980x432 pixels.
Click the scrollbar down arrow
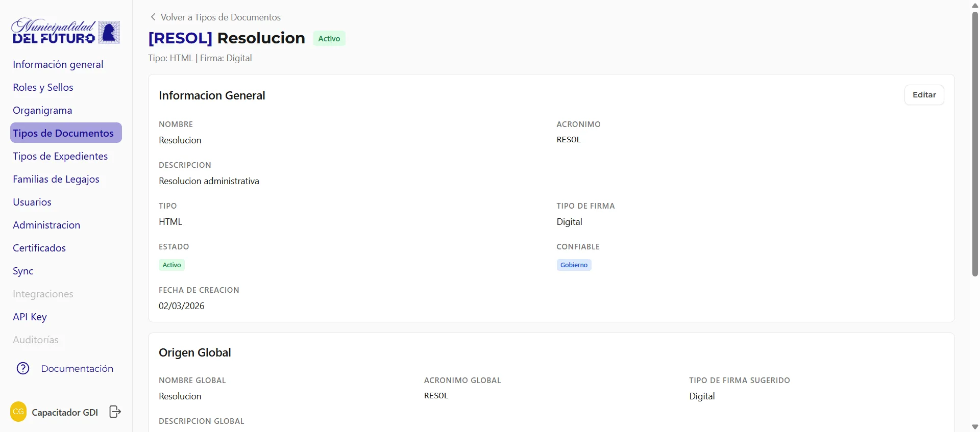(x=975, y=427)
